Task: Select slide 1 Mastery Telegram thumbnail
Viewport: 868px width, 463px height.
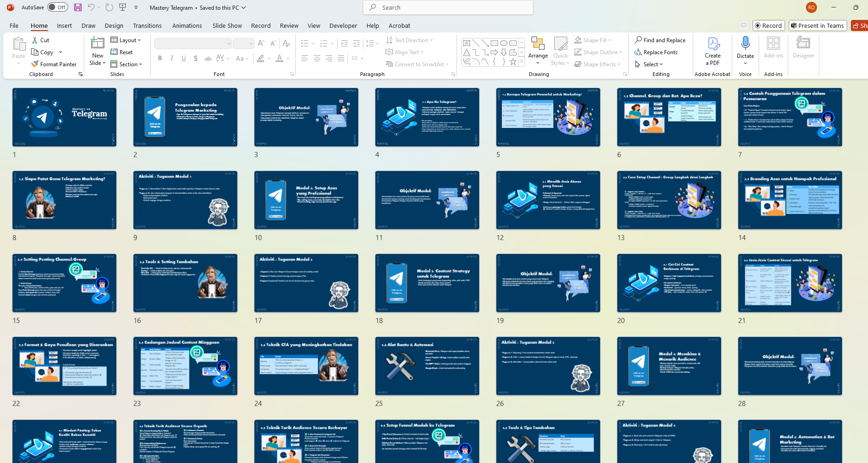Action: [x=64, y=117]
